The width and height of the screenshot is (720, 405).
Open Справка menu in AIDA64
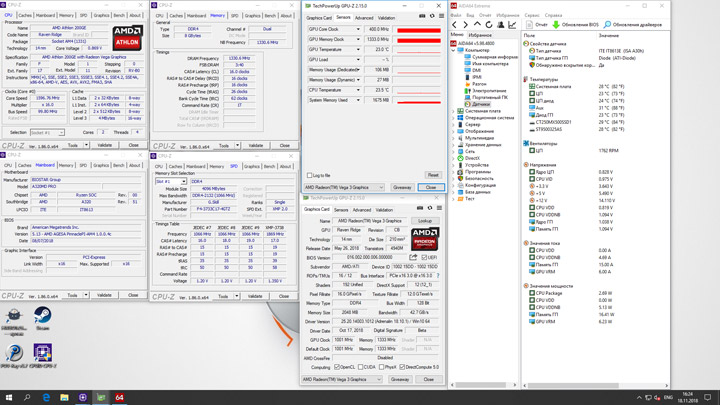point(553,15)
